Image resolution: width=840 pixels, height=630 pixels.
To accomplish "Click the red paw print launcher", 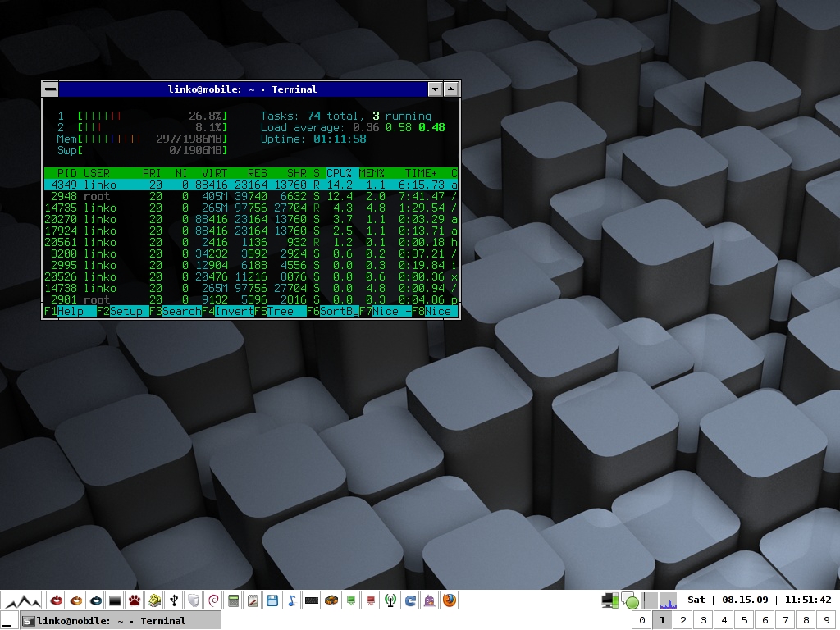I will click(135, 600).
